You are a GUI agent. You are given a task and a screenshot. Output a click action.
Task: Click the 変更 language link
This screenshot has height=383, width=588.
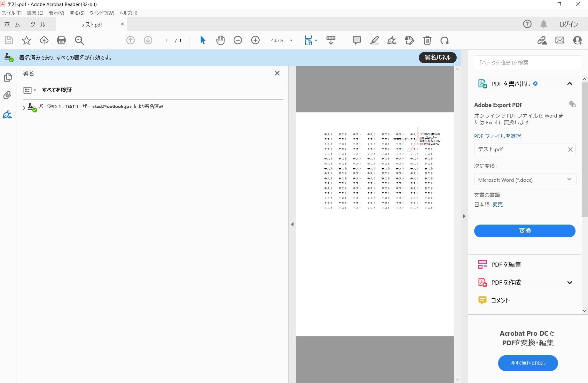click(x=497, y=204)
